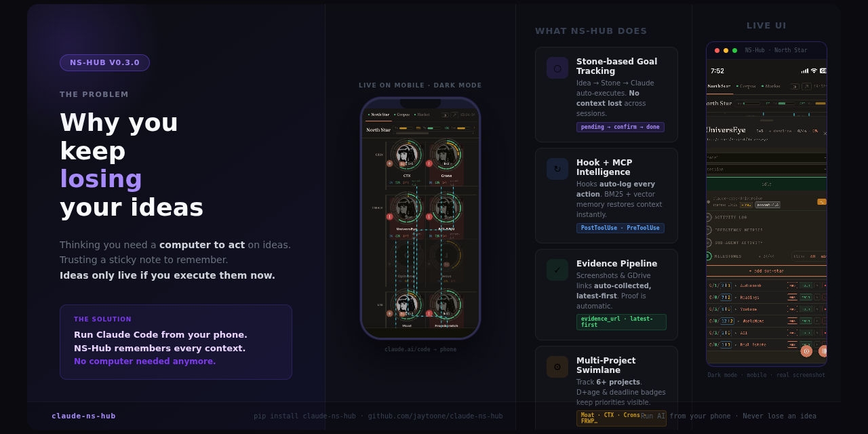Click orange badge beside CTX node
The height and width of the screenshot is (434, 868).
tap(390, 163)
